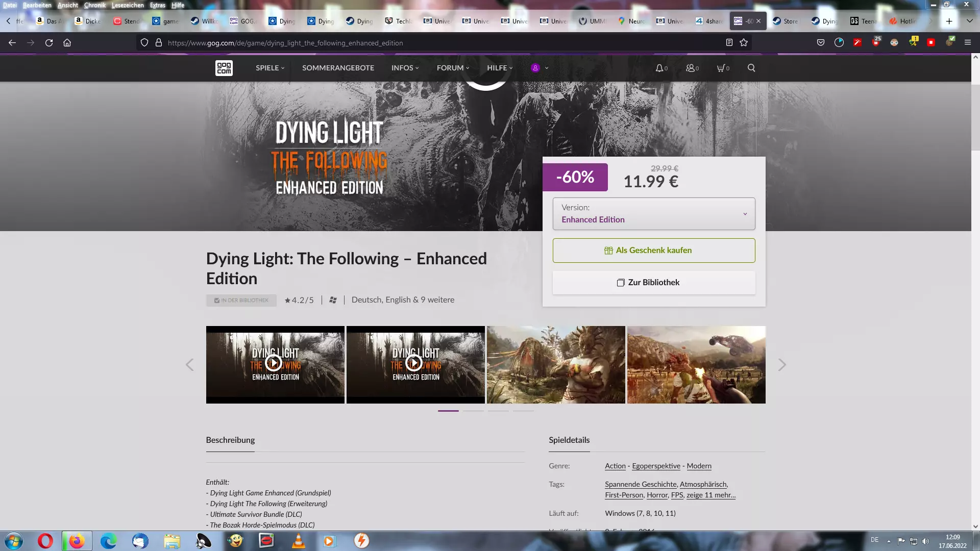Show next screenshots with right arrow
980x551 pixels.
click(x=782, y=365)
